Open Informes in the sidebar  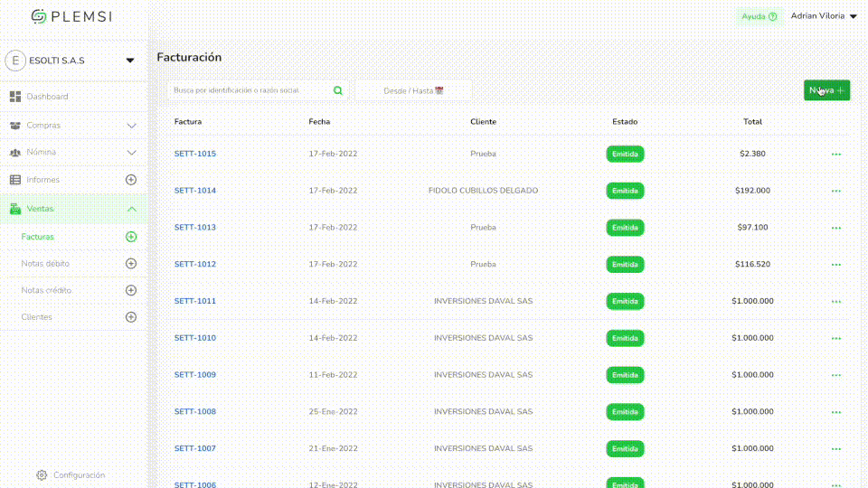click(x=43, y=180)
